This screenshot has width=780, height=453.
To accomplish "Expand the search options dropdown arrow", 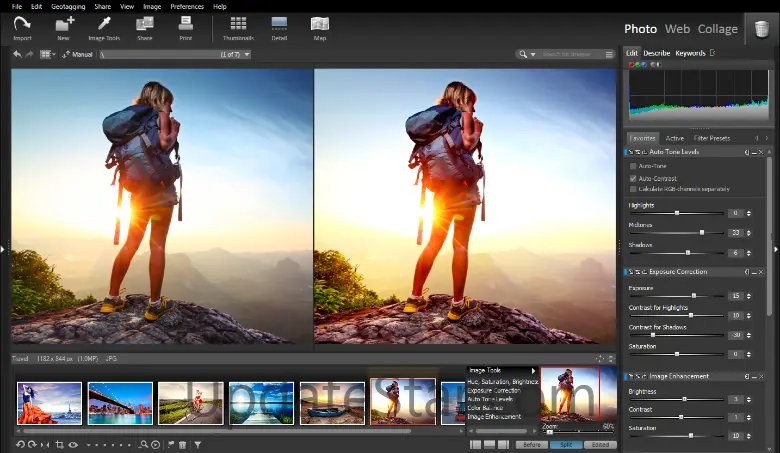I will click(533, 54).
